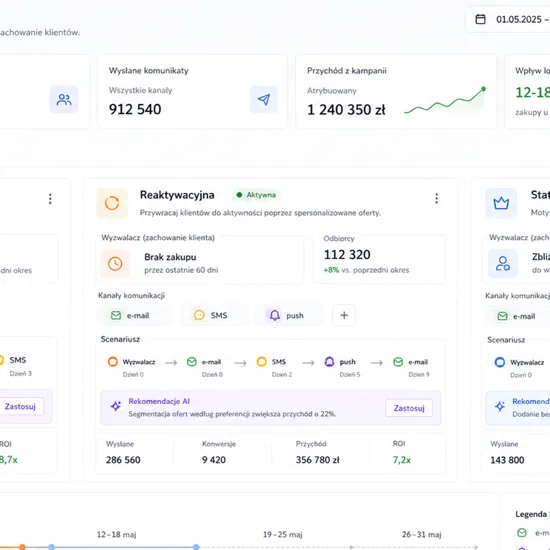
Task: Select the push Dzień 5 scenario step
Action: (x=341, y=367)
